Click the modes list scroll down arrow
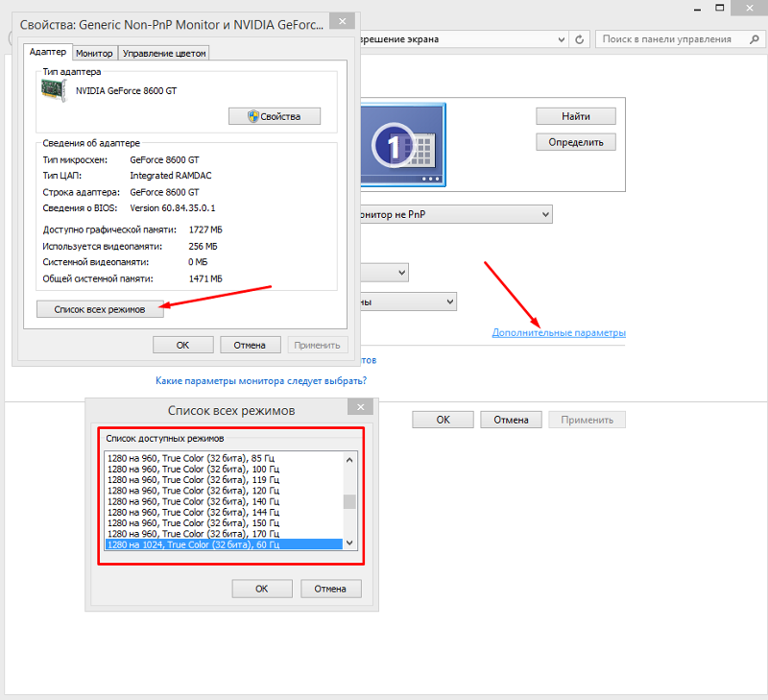The height and width of the screenshot is (700, 768). [x=349, y=543]
